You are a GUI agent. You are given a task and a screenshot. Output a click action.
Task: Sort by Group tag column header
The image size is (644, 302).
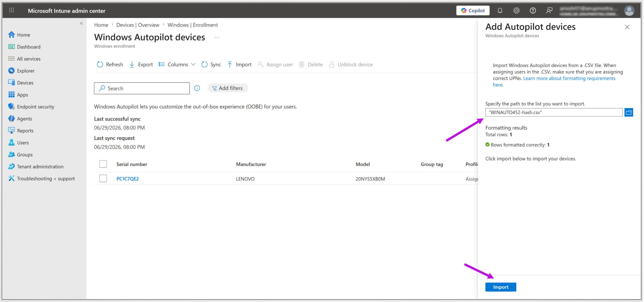pos(432,164)
